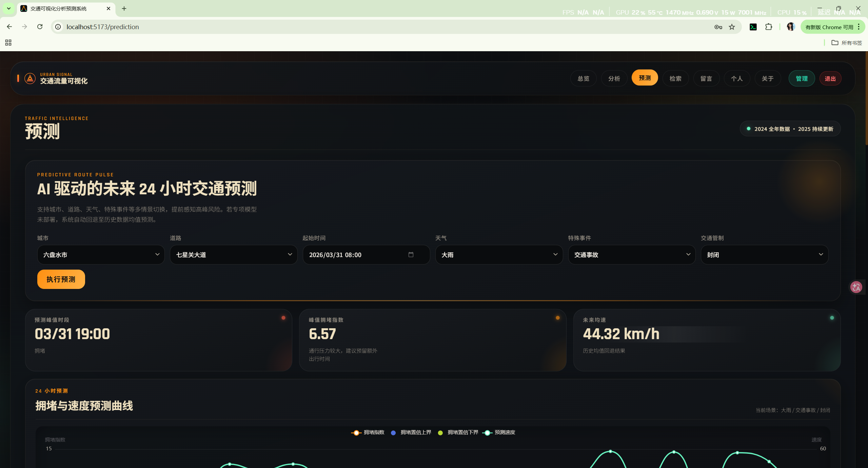Click the red 退出 logout button
Image resolution: width=868 pixels, height=468 pixels.
pos(830,79)
